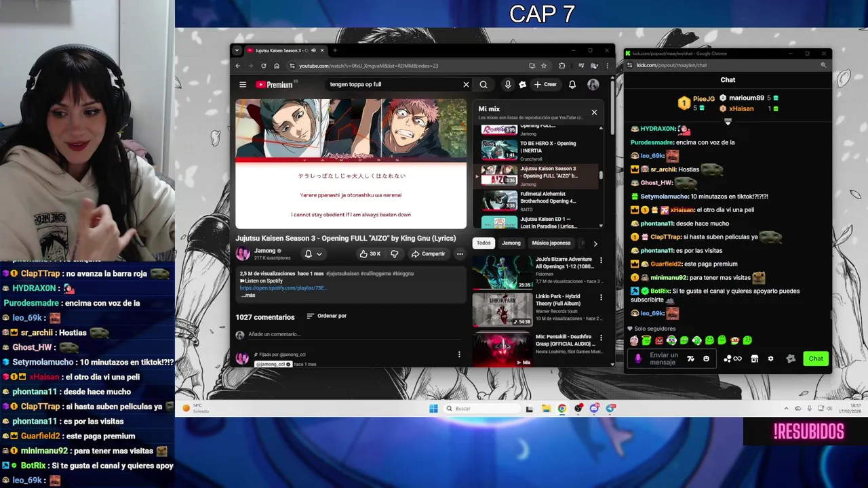The height and width of the screenshot is (488, 868).
Task: Close the Mi mix playlist panel
Action: (x=594, y=113)
